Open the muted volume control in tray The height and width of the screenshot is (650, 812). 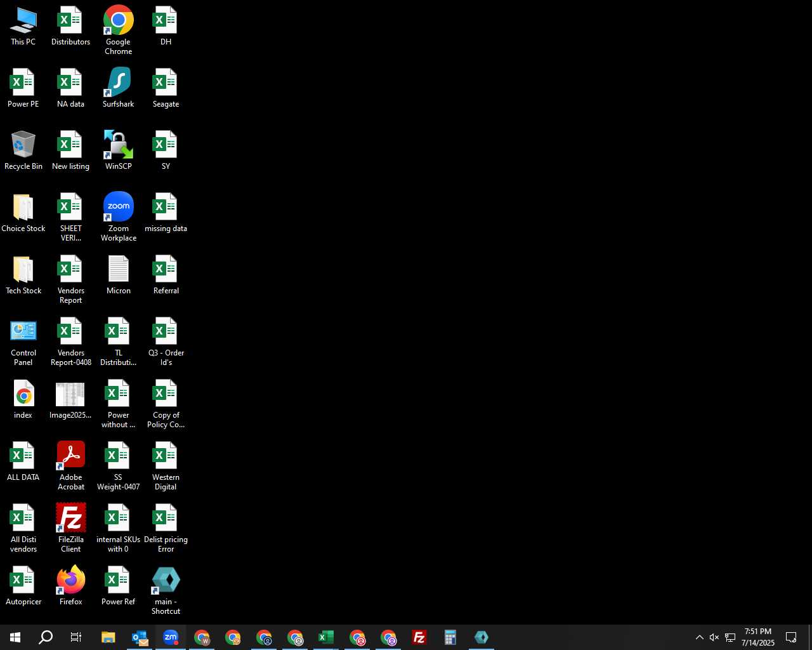(x=714, y=637)
